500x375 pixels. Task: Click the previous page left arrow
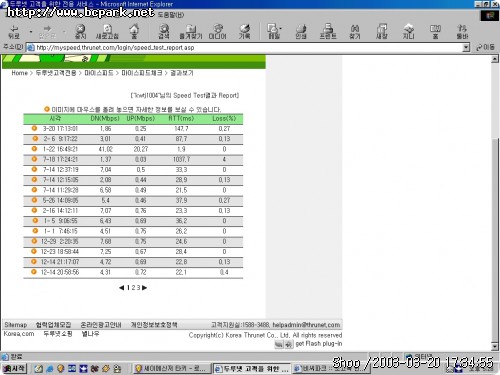click(122, 287)
